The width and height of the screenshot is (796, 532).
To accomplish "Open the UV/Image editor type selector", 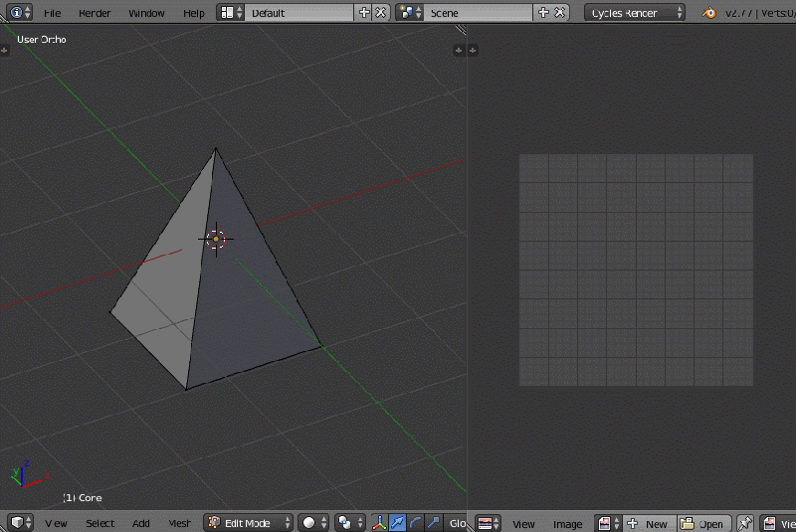I will [489, 523].
